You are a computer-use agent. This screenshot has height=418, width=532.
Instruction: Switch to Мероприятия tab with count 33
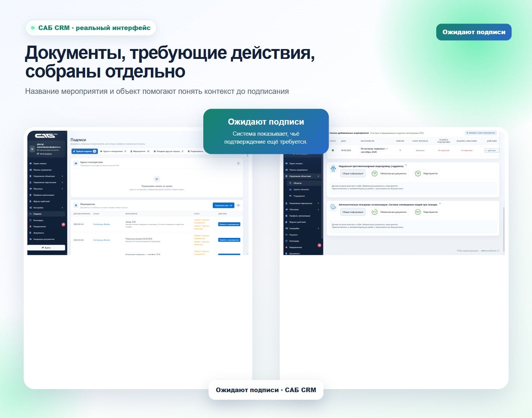140,151
